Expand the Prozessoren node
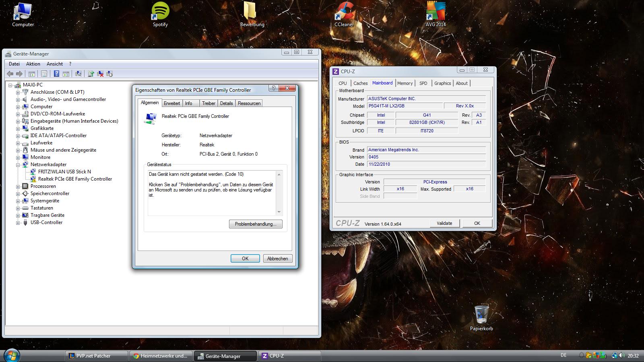Viewport: 644px width, 362px height. point(18,186)
